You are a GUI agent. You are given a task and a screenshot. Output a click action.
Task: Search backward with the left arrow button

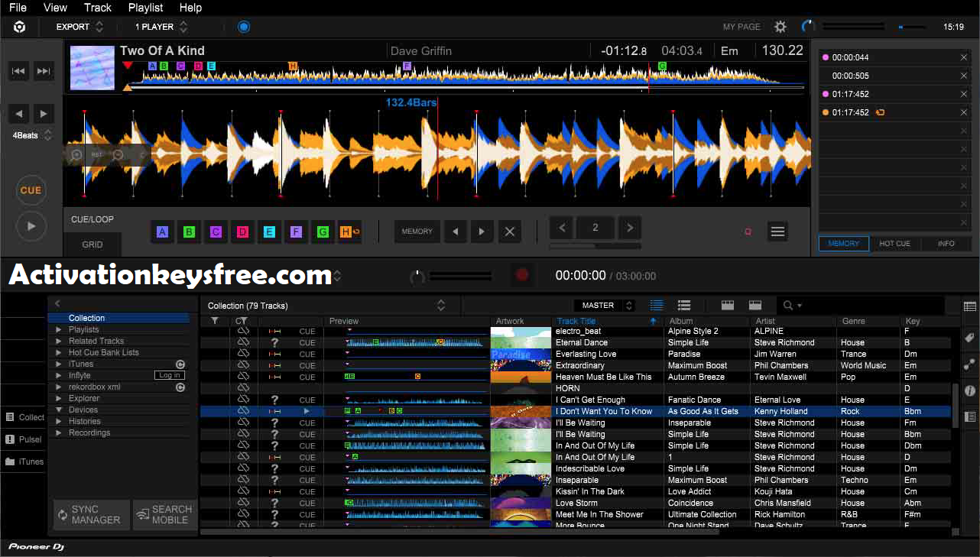(x=19, y=114)
